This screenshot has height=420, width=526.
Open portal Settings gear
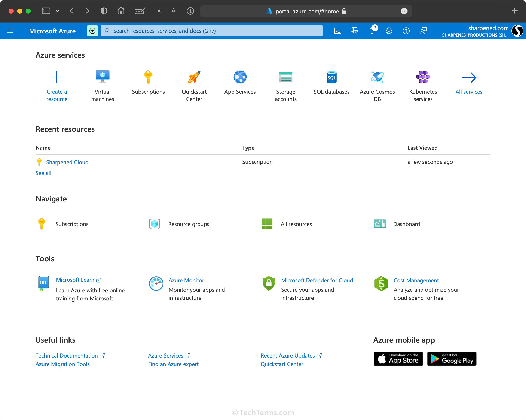pyautogui.click(x=389, y=31)
